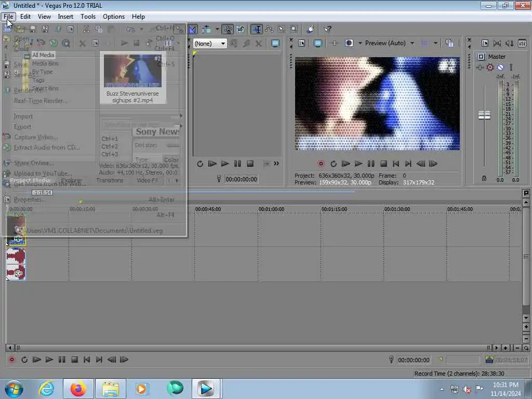Open the Insert menu
Image resolution: width=532 pixels, height=399 pixels.
click(65, 17)
